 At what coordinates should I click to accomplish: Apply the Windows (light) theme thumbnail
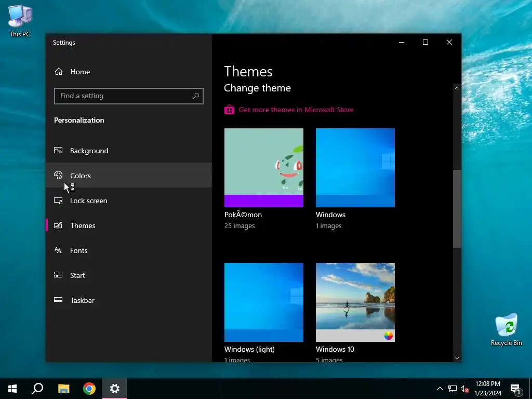pos(263,302)
